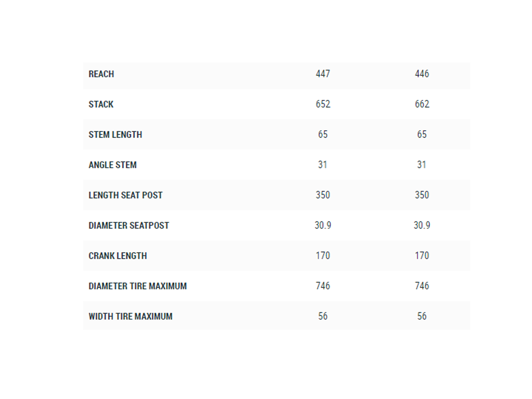Select the reach value 447
Image resolution: width=532 pixels, height=399 pixels.
coord(323,74)
